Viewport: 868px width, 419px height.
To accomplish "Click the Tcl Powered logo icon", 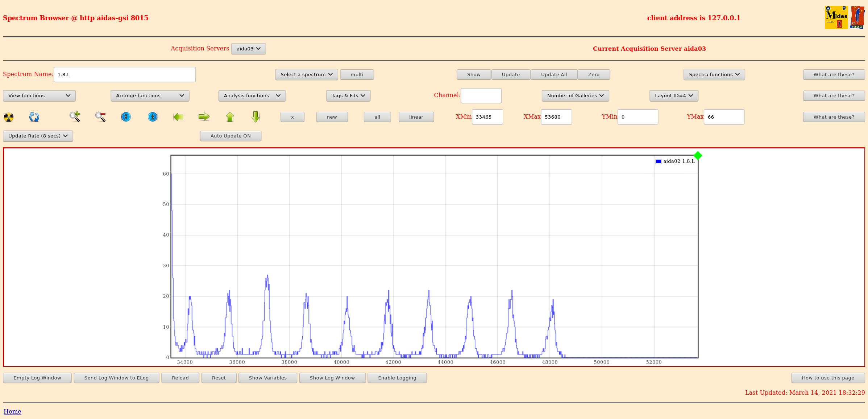I will pos(857,17).
